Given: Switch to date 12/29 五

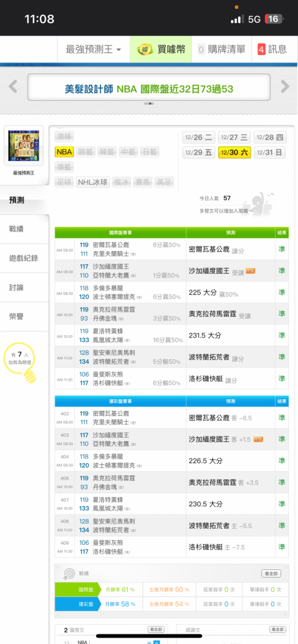Looking at the screenshot, I should click(x=199, y=153).
